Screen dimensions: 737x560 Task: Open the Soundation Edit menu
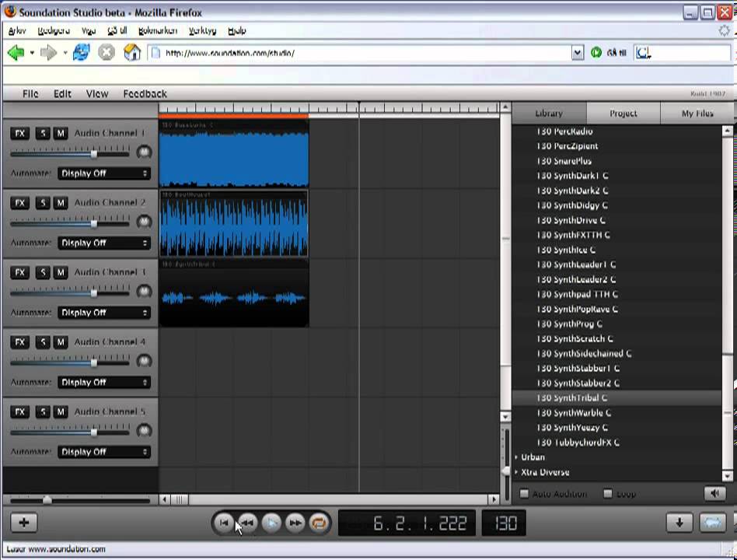tap(62, 93)
